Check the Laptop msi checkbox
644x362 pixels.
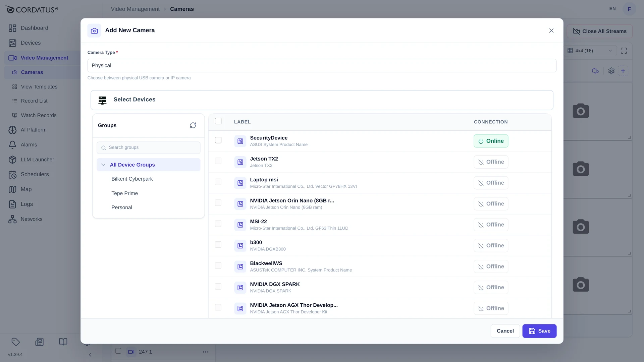218,182
